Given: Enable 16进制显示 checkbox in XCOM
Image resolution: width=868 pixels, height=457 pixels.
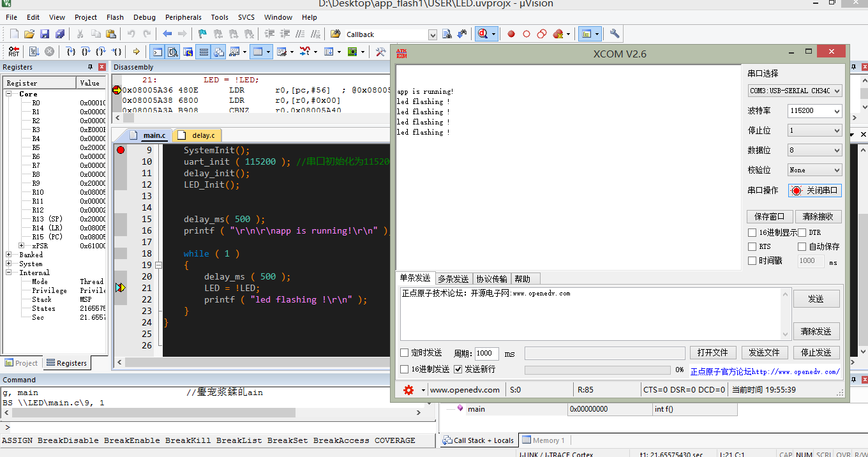Looking at the screenshot, I should click(752, 232).
